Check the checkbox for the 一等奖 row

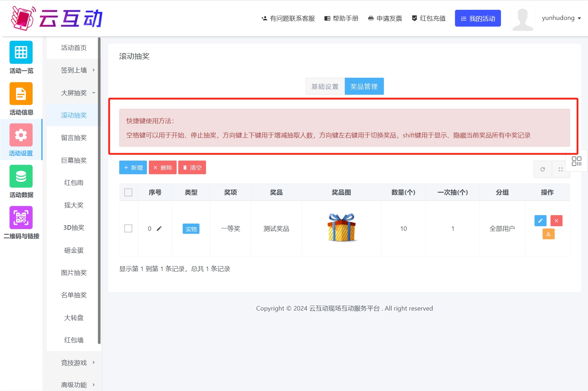[x=128, y=228]
